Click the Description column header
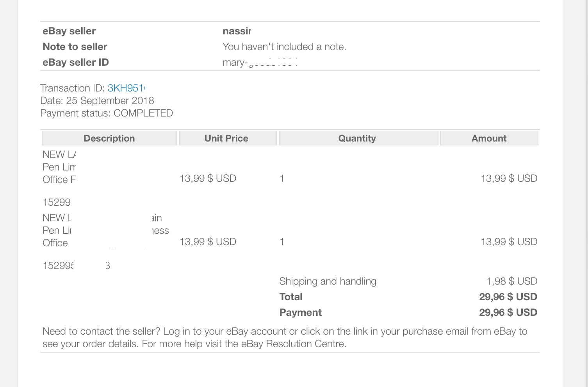 point(109,138)
